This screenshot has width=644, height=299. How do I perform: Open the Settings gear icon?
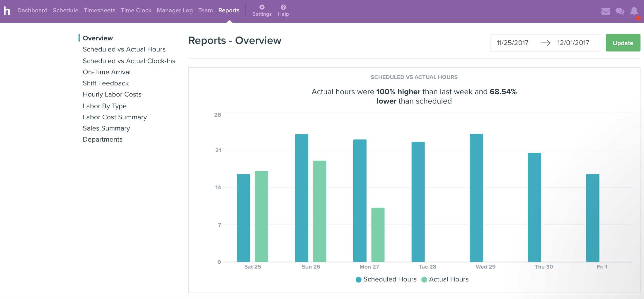262,7
